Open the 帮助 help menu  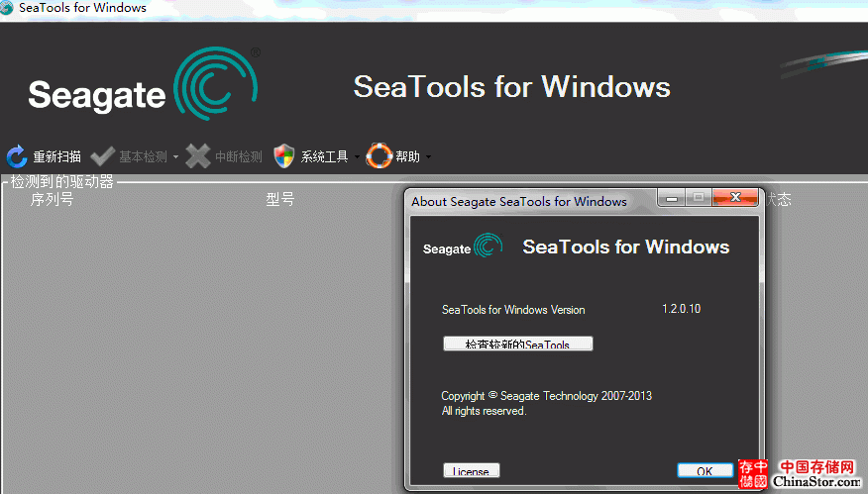[x=407, y=157]
